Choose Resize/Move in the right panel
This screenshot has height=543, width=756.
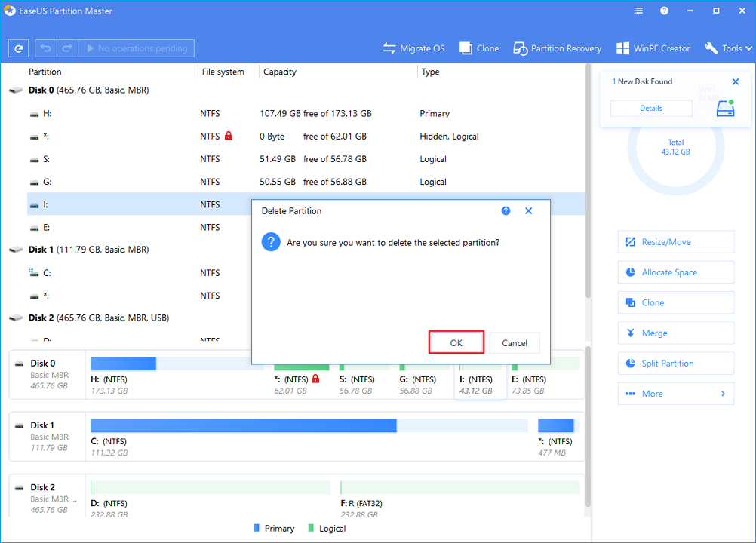click(676, 242)
